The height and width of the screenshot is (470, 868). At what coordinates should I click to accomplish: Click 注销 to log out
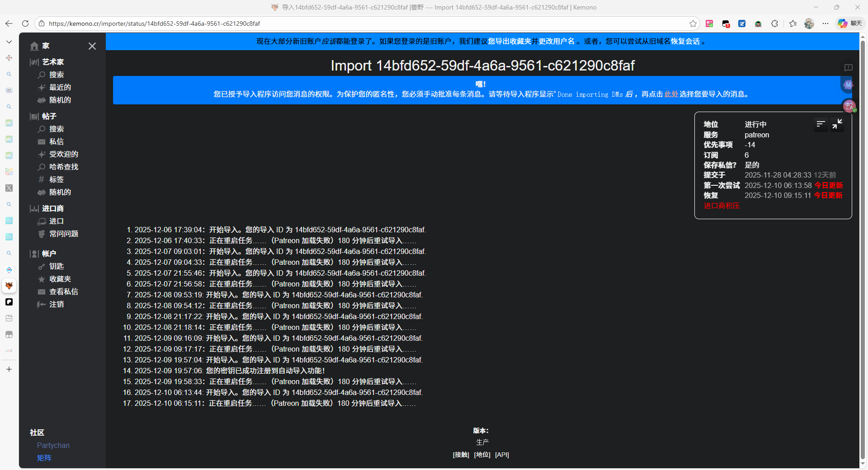click(x=56, y=305)
